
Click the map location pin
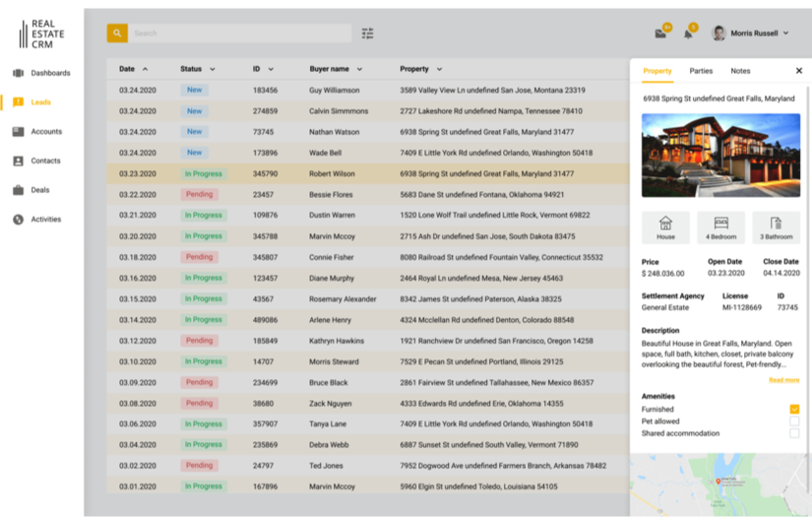718,482
